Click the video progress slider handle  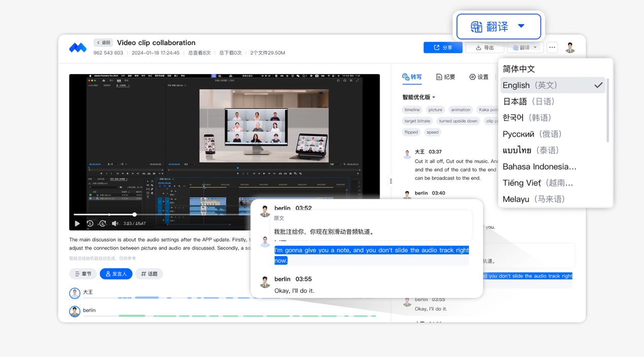tap(134, 214)
